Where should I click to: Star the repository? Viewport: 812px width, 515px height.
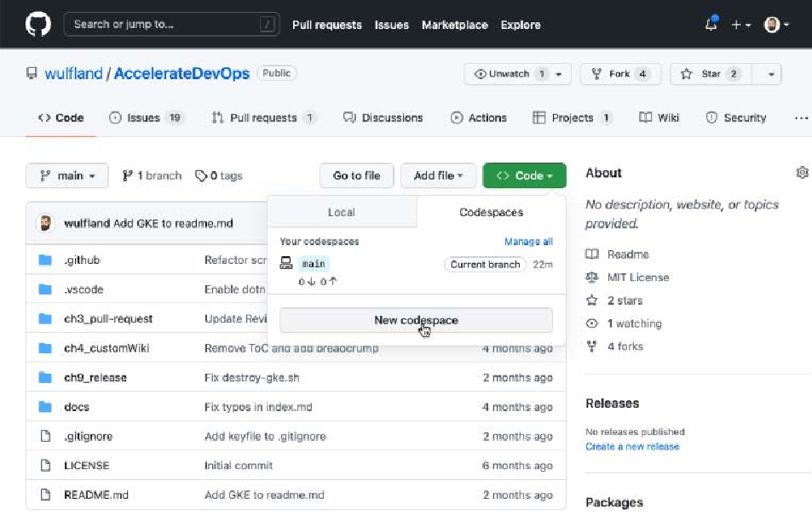point(711,74)
